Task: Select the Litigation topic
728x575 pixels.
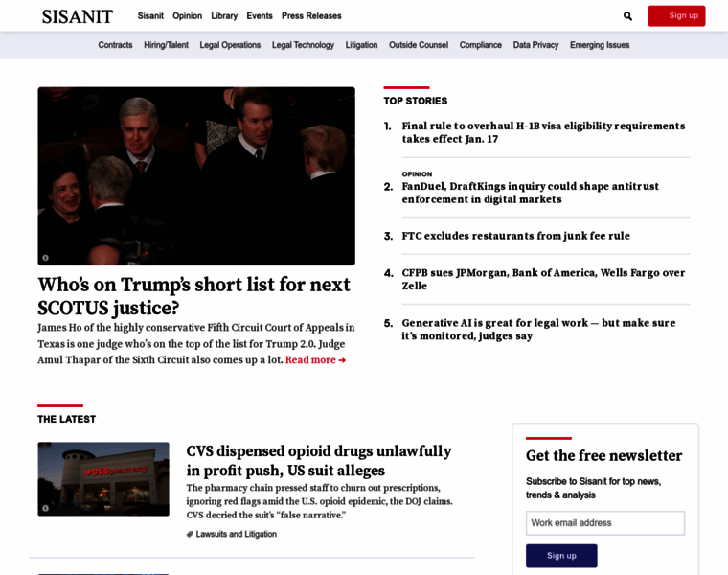Action: [x=361, y=45]
